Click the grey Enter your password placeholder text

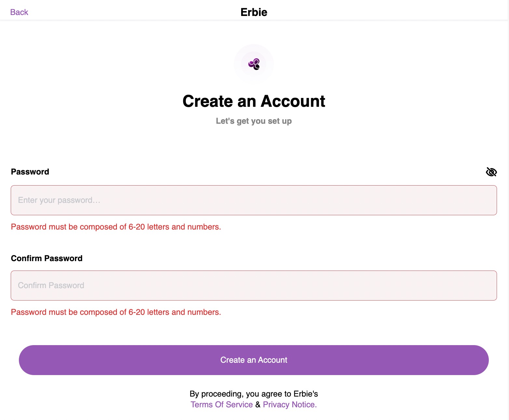[59, 200]
